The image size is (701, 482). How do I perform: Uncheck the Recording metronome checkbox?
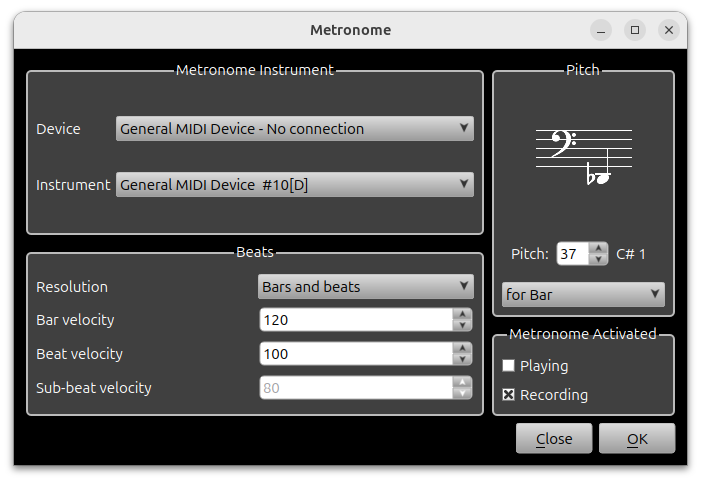click(509, 395)
